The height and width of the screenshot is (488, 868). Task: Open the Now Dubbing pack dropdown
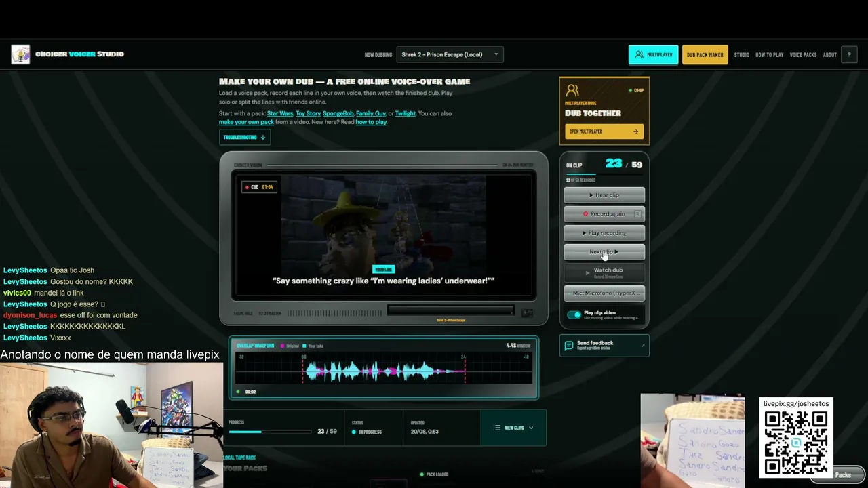click(x=450, y=54)
